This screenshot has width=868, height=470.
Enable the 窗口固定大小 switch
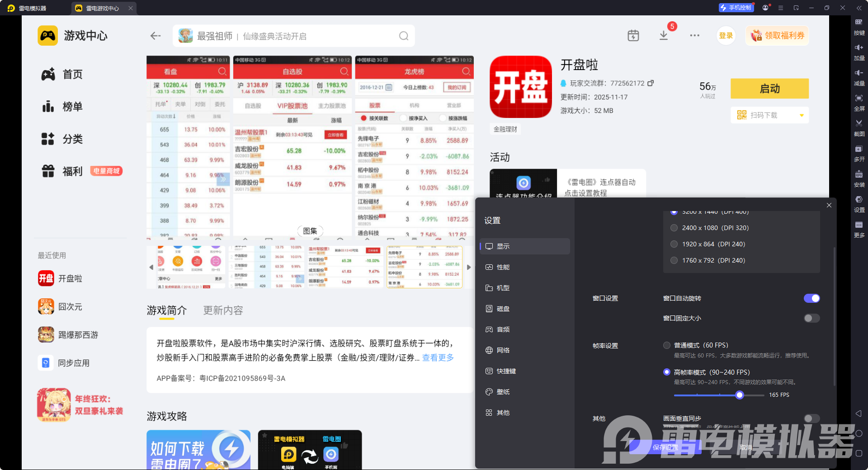click(811, 318)
